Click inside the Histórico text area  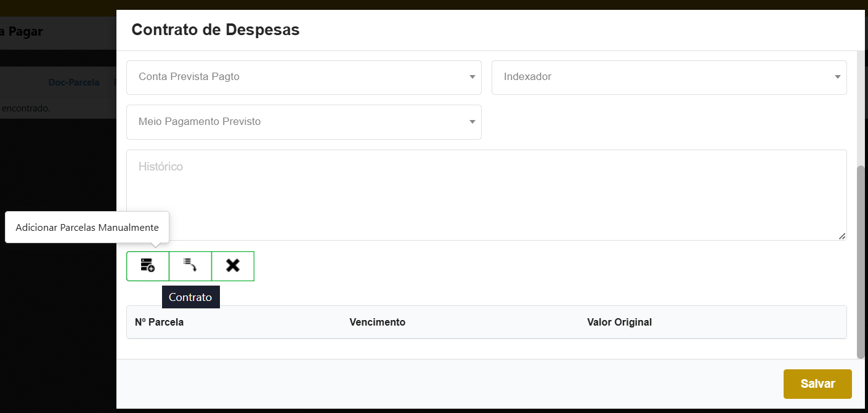pyautogui.click(x=487, y=191)
